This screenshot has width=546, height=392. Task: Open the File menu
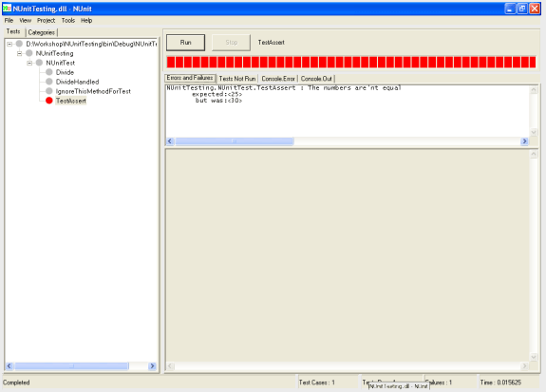9,21
